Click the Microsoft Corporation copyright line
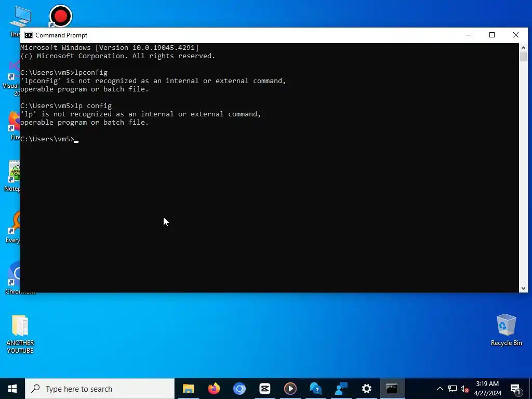 tap(118, 56)
